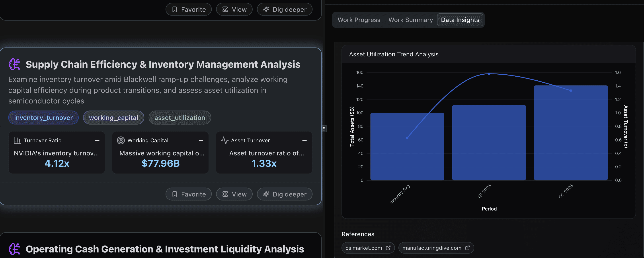Toggle the asset_utilization tag
The height and width of the screenshot is (258, 644).
(180, 117)
